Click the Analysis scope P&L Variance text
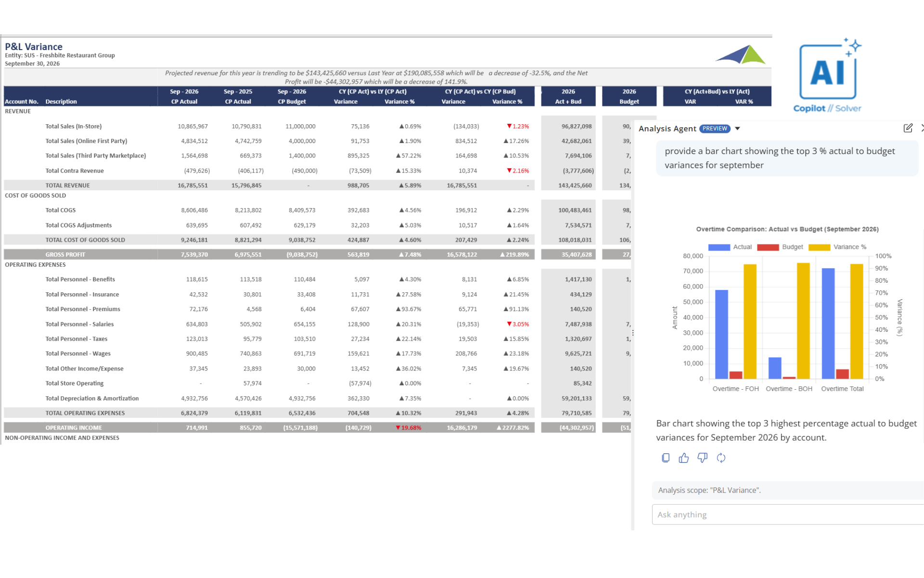 [x=709, y=490]
